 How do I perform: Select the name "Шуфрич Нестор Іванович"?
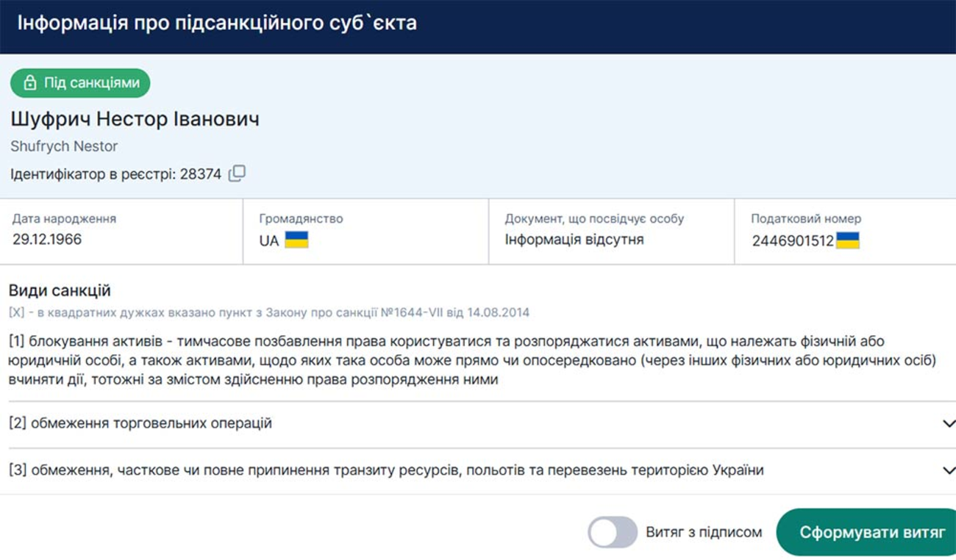click(135, 119)
